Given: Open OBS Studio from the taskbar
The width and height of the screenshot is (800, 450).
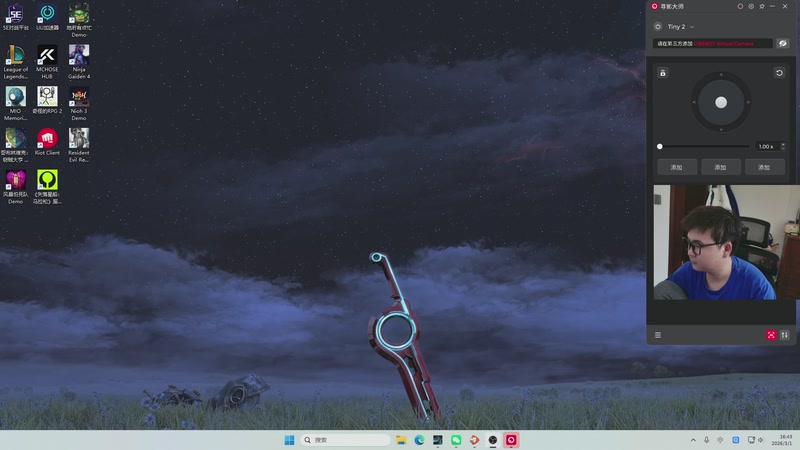Looking at the screenshot, I should (x=493, y=440).
